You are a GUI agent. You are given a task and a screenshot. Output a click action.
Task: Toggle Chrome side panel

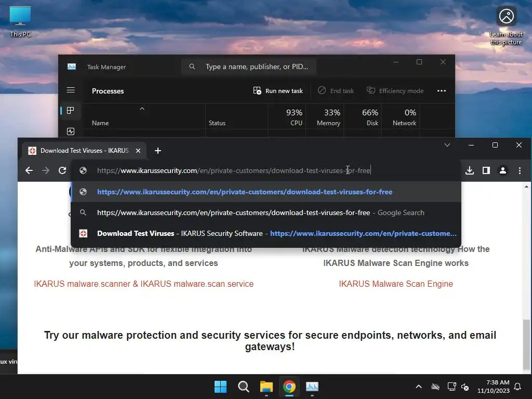click(486, 170)
